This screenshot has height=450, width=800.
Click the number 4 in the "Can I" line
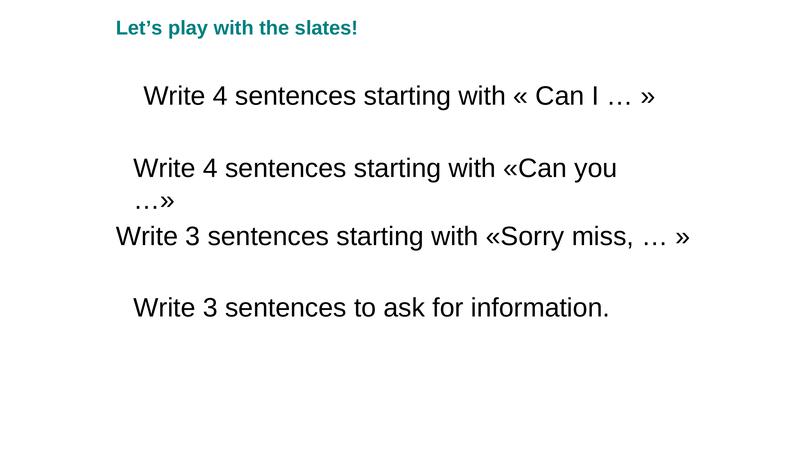pos(220,97)
